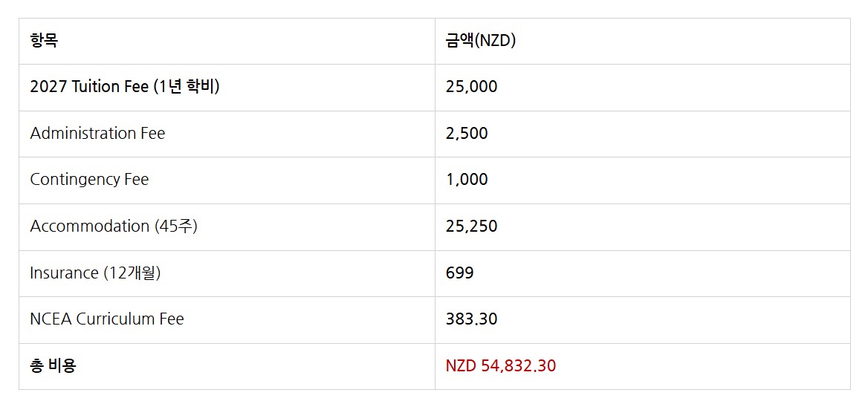Select the NCEA Curriculum Fee label

pos(107,319)
